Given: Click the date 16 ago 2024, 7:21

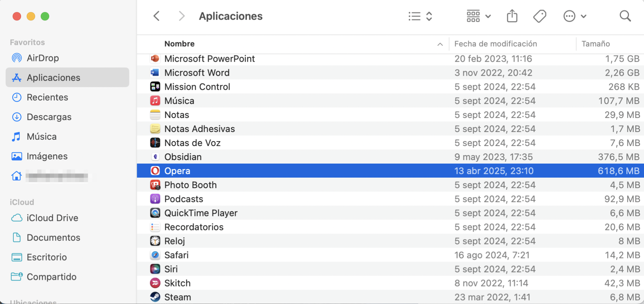Looking at the screenshot, I should click(x=492, y=255).
